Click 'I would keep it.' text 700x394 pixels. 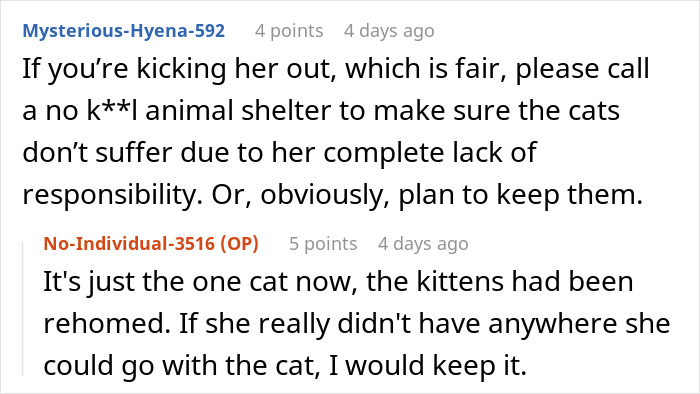coord(428,366)
